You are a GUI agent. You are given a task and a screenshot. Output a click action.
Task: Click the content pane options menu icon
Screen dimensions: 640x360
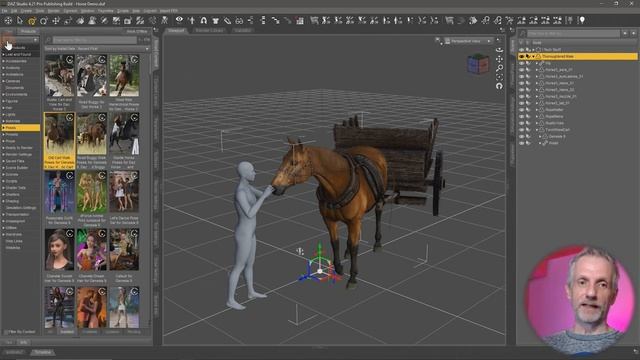tap(156, 31)
